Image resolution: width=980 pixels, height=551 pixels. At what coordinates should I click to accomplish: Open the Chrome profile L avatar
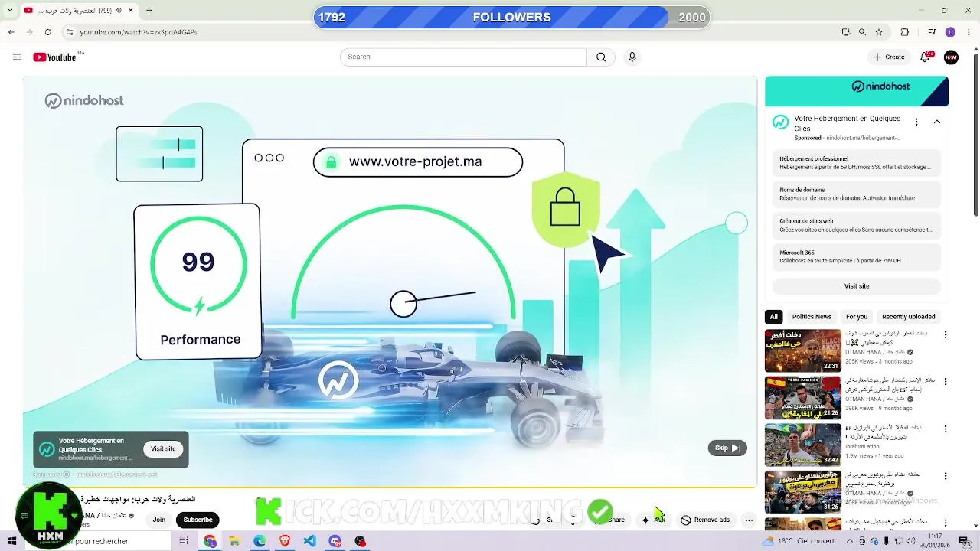pyautogui.click(x=950, y=32)
